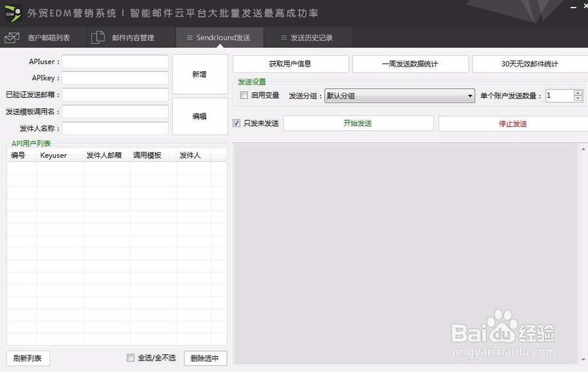Enable the 启用变量 checkbox
The width and height of the screenshot is (588, 372).
(243, 95)
